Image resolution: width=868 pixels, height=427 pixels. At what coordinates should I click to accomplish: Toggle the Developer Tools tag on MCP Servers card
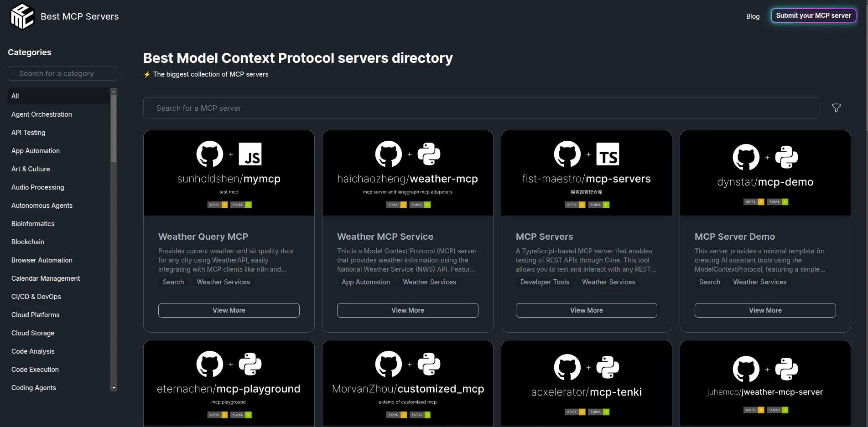pyautogui.click(x=544, y=282)
